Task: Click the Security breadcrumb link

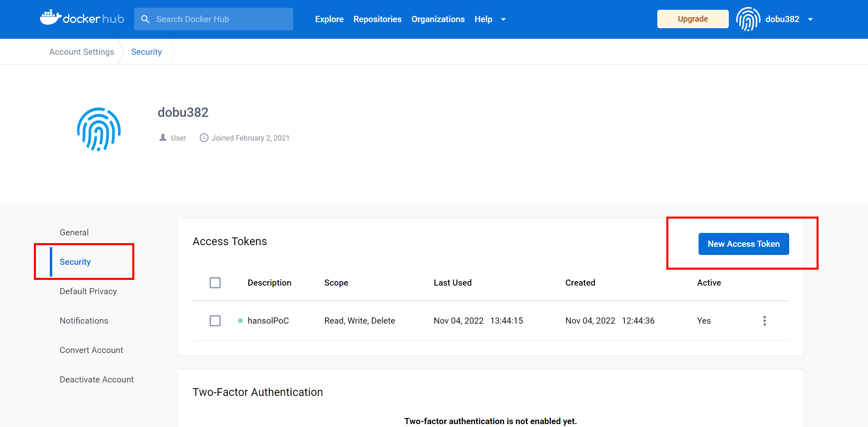Action: 146,52
